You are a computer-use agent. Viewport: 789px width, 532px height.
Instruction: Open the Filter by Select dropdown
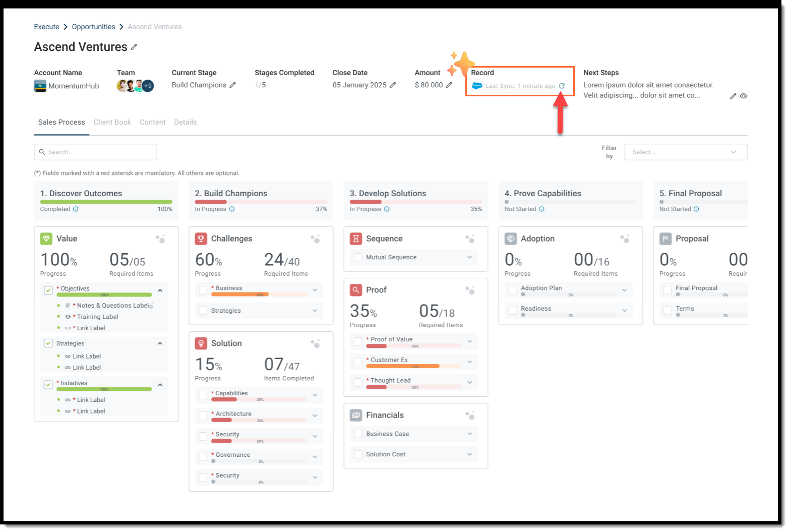[686, 152]
